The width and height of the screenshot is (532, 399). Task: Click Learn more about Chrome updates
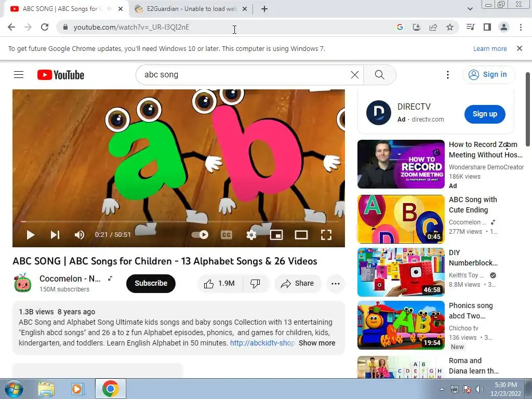(x=490, y=48)
